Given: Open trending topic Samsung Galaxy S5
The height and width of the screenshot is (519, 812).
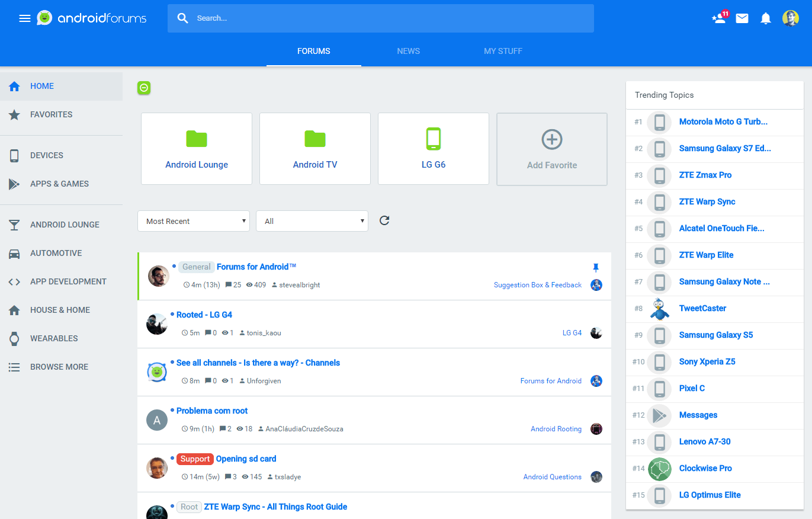Looking at the screenshot, I should (x=716, y=335).
